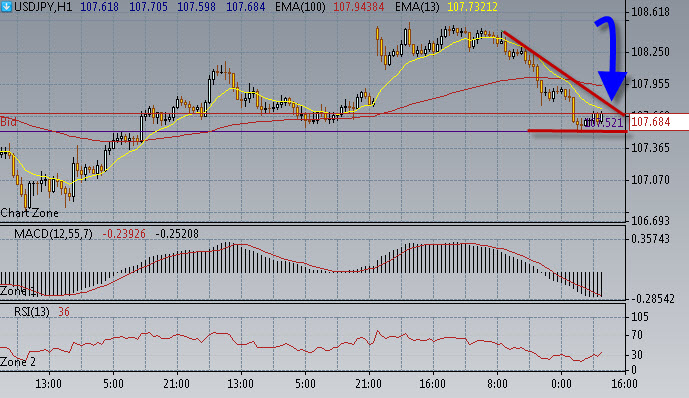The image size is (689, 398).
Task: Click the current bid price tag 107.684
Action: click(x=659, y=122)
